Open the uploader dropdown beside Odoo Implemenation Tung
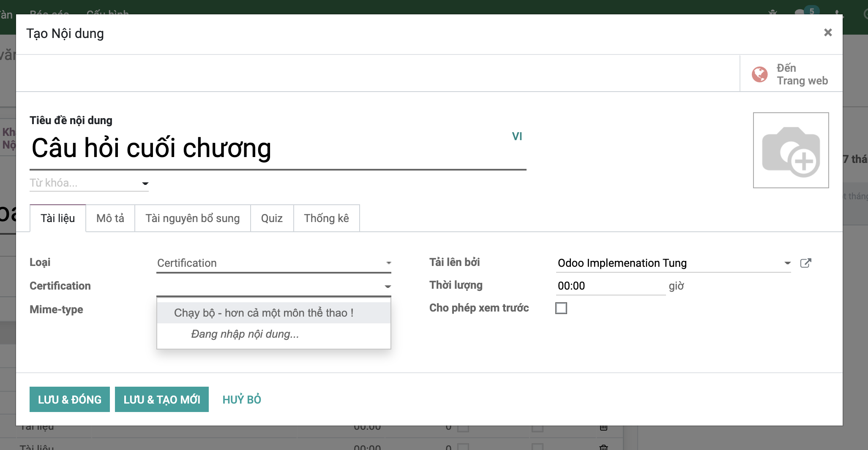 pos(787,263)
